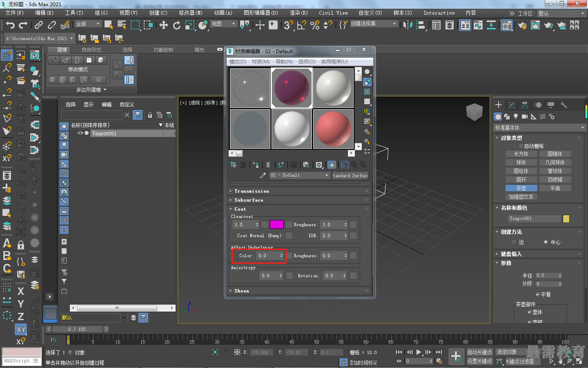Viewport: 588px width, 368px height.
Task: Expand the Subsurface rollout
Action: [299, 200]
